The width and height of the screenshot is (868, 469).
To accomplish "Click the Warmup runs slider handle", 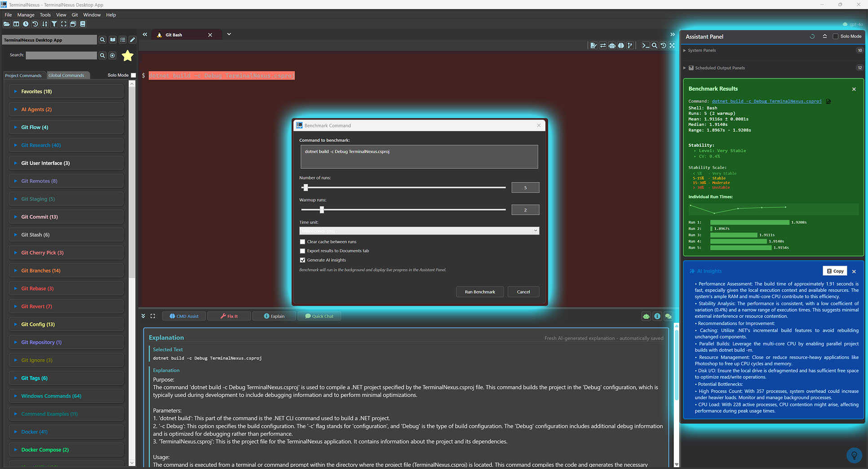I will tap(322, 210).
